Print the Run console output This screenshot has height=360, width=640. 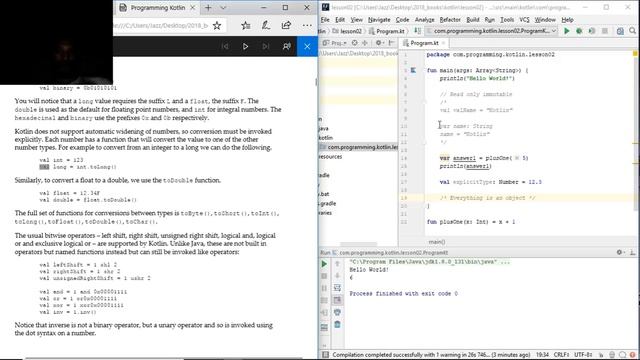coord(337,312)
